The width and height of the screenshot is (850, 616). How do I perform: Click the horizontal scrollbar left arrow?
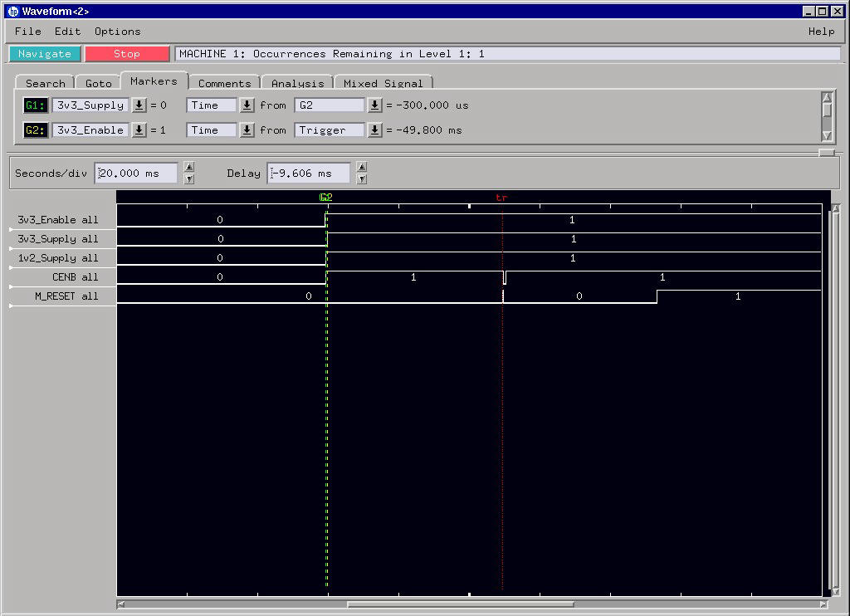pos(121,604)
